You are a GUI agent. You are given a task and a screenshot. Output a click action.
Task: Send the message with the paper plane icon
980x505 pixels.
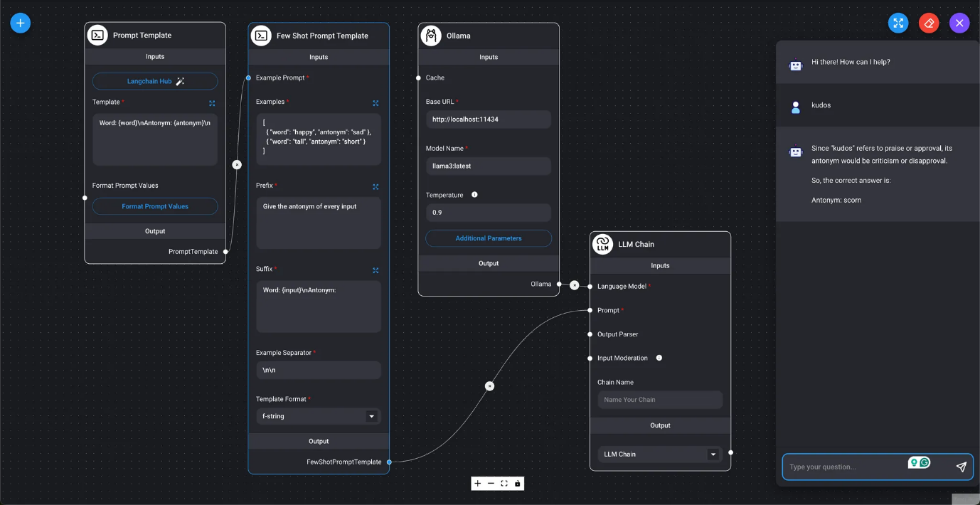click(x=961, y=467)
